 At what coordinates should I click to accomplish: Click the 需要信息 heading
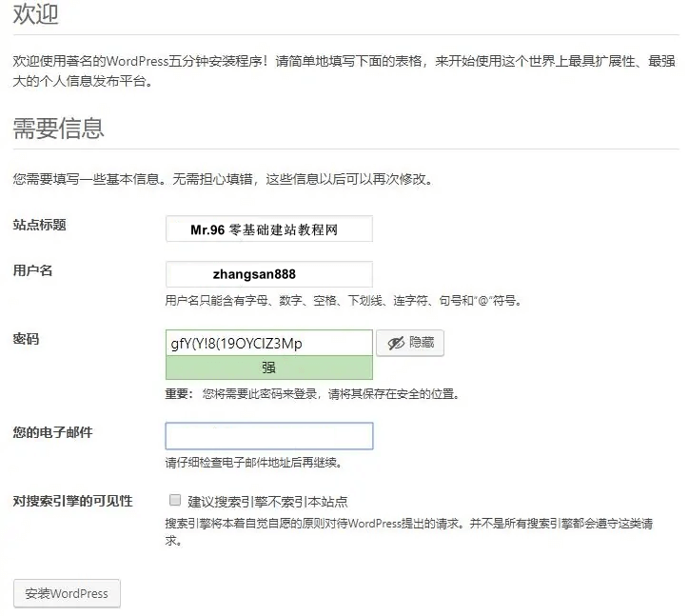click(x=58, y=129)
